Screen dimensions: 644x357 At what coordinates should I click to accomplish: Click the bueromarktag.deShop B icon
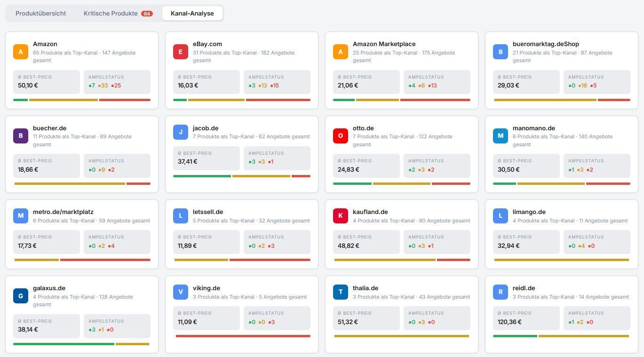[501, 52]
